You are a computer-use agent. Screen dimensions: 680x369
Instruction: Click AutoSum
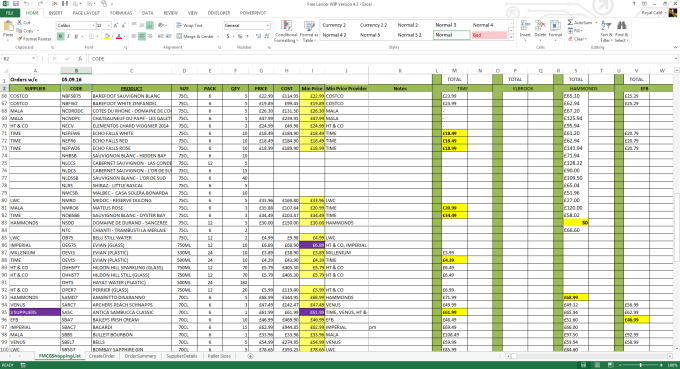coord(580,23)
